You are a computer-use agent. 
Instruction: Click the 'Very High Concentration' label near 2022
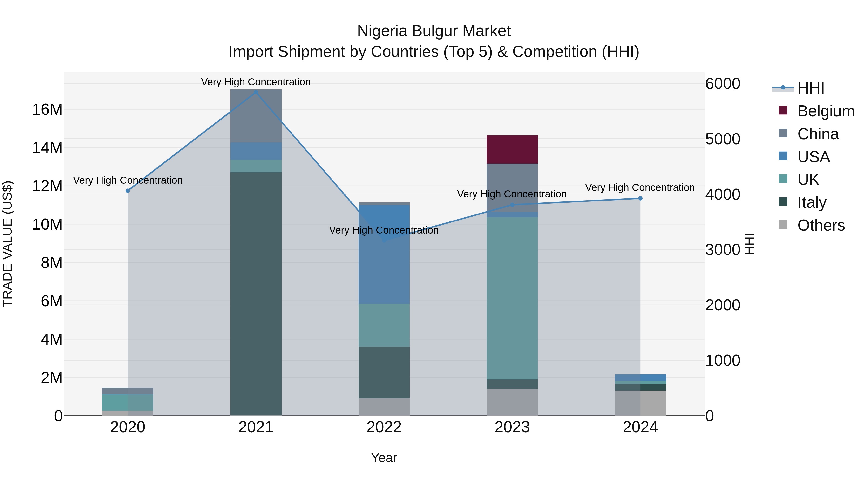[384, 230]
